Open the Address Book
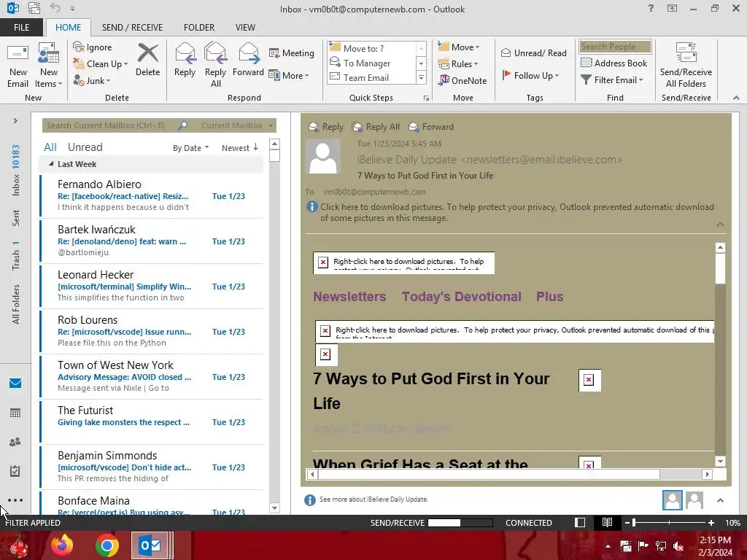This screenshot has height=560, width=747. (614, 63)
